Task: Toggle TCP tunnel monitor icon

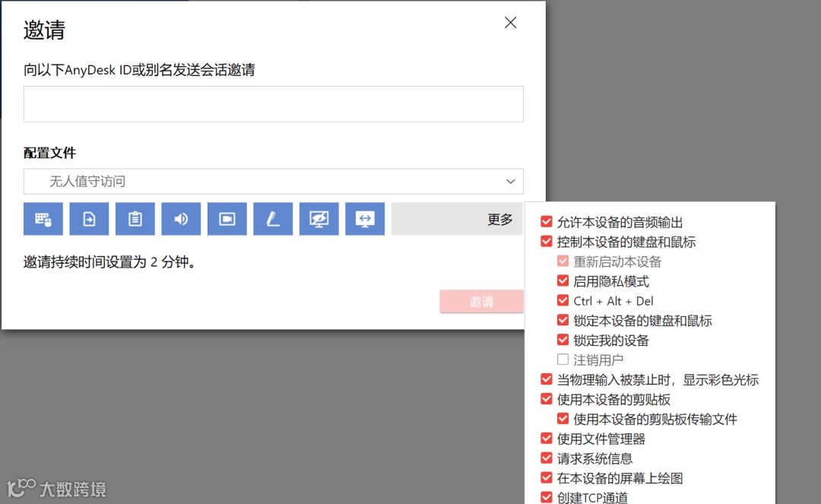Action: click(365, 219)
